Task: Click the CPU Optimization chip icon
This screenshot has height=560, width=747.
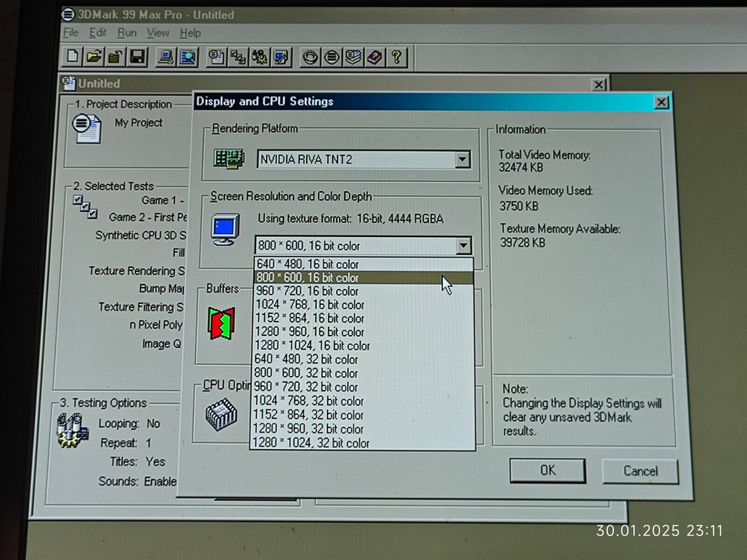Action: coord(221,414)
